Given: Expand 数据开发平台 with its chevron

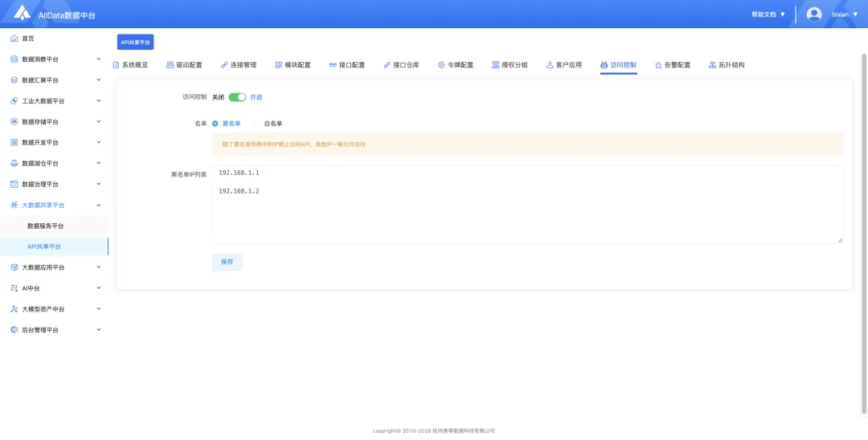Looking at the screenshot, I should (99, 143).
